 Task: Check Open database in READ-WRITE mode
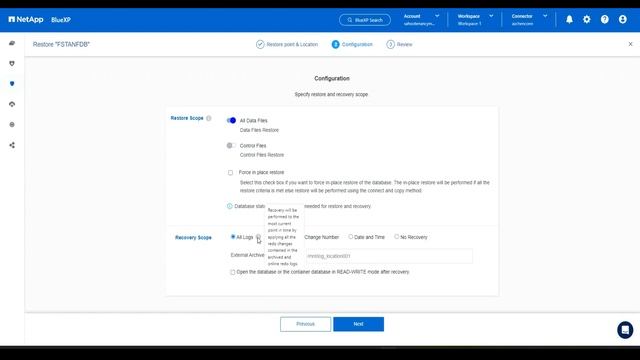click(x=233, y=272)
